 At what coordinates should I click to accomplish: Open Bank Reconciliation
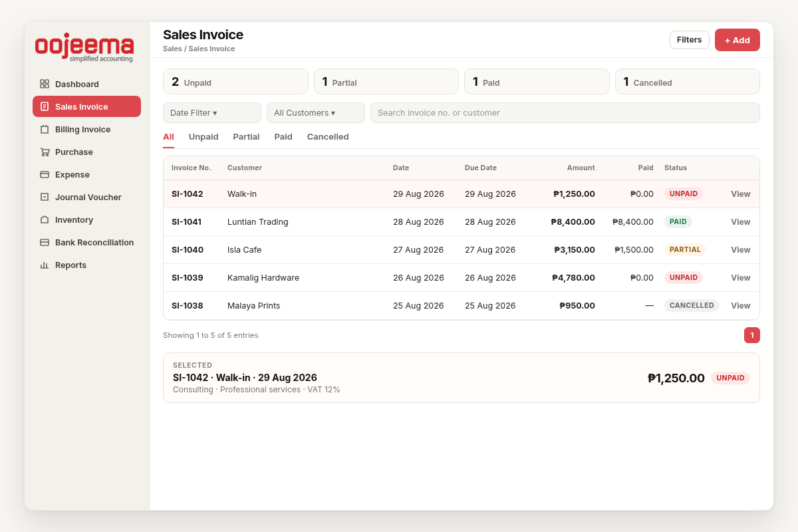click(86, 242)
